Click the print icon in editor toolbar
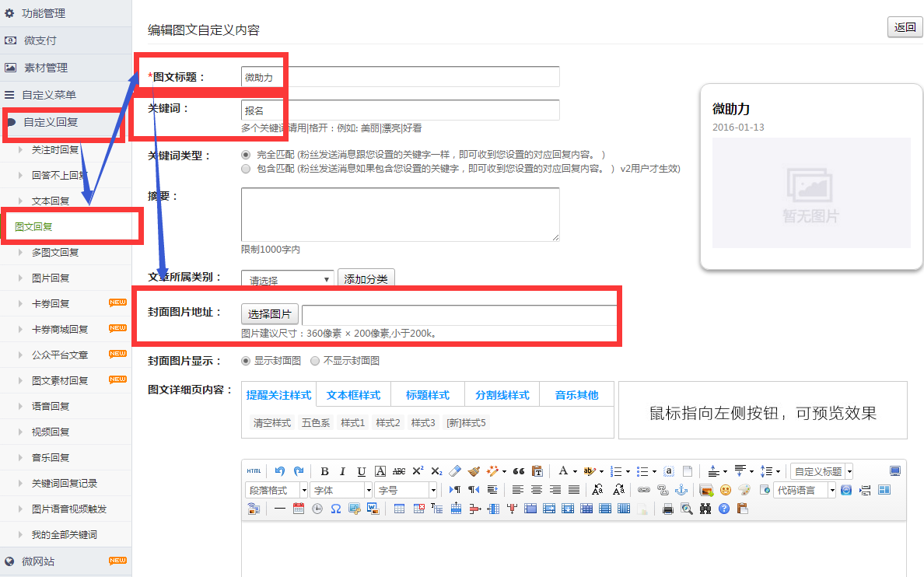Image resolution: width=924 pixels, height=577 pixels. [667, 509]
